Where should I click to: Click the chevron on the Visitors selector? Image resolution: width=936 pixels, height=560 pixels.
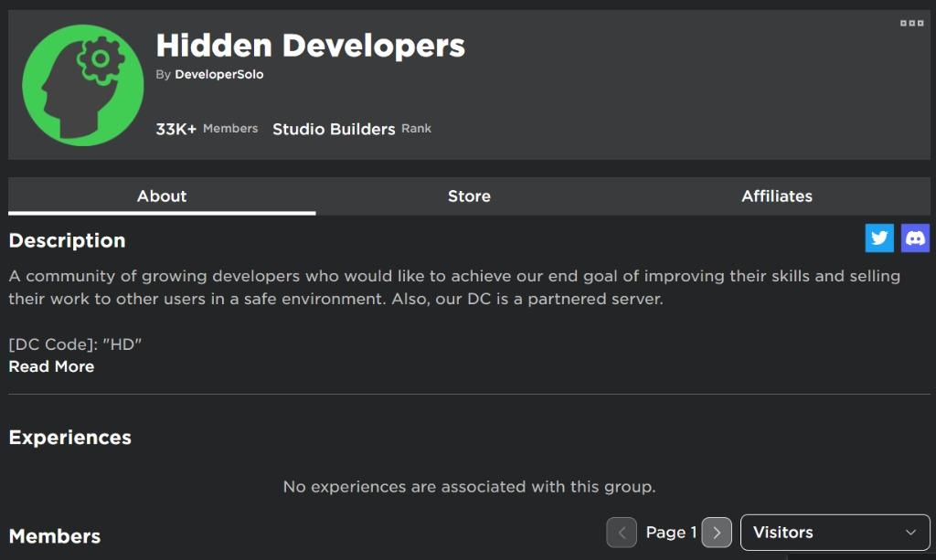[x=909, y=532]
